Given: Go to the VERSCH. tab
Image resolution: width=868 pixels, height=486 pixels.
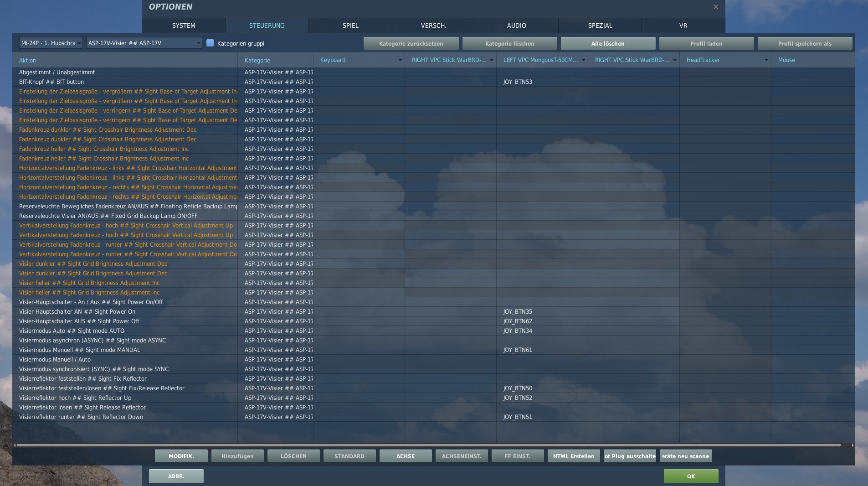Looking at the screenshot, I should click(x=434, y=26).
